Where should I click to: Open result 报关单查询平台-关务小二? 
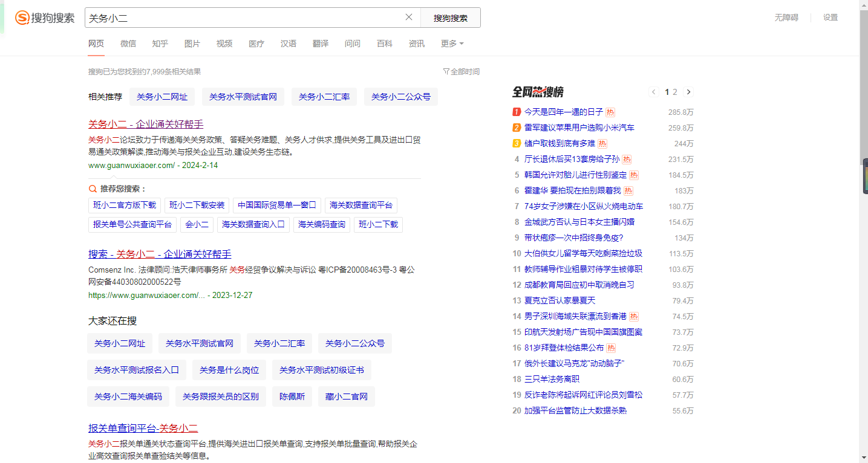click(143, 428)
